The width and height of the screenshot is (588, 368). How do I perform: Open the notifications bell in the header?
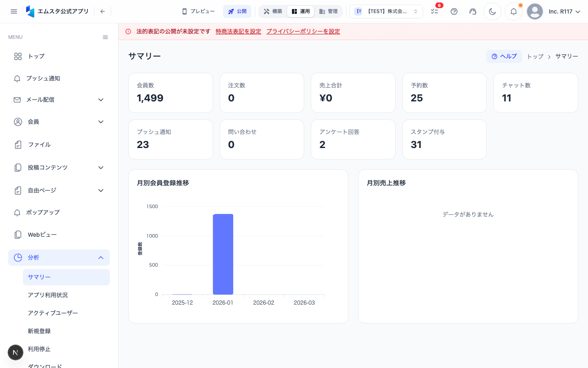click(514, 11)
